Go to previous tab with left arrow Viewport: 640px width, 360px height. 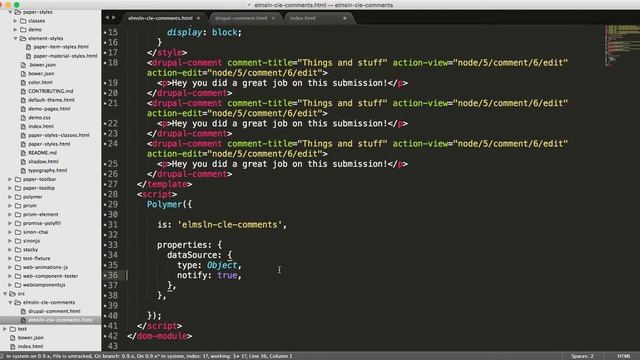coord(107,18)
